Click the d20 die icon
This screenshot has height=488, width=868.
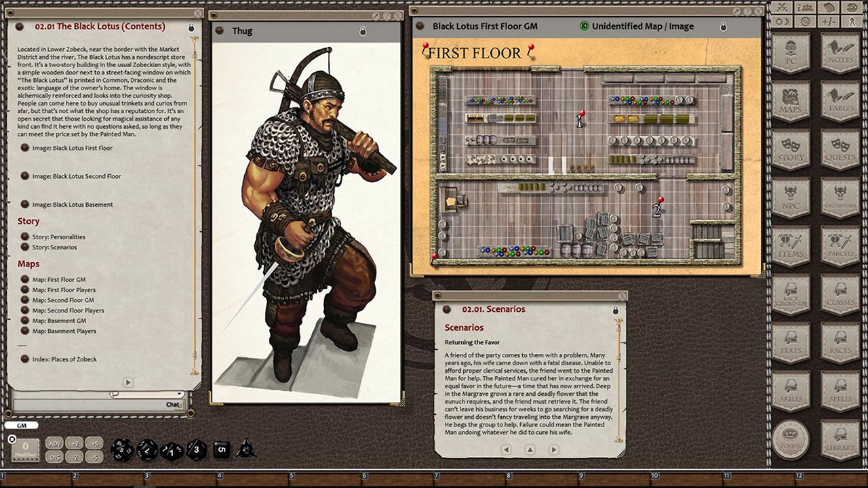122,449
